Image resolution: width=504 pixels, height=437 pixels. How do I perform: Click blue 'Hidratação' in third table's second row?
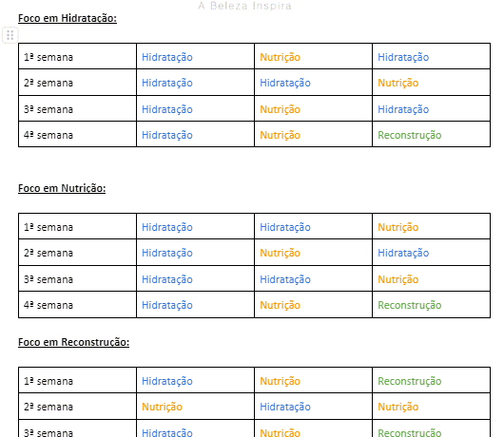[285, 408]
